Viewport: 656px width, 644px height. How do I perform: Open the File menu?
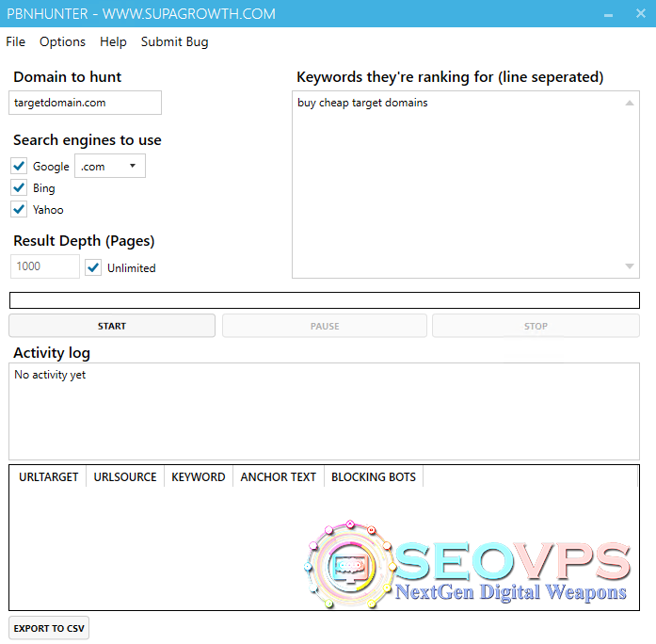[x=15, y=41]
